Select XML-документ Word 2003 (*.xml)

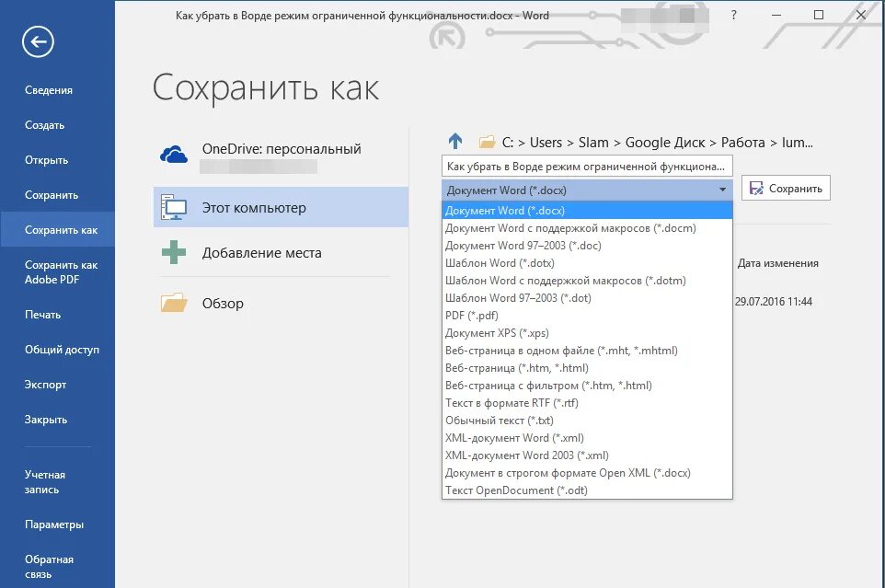click(587, 455)
